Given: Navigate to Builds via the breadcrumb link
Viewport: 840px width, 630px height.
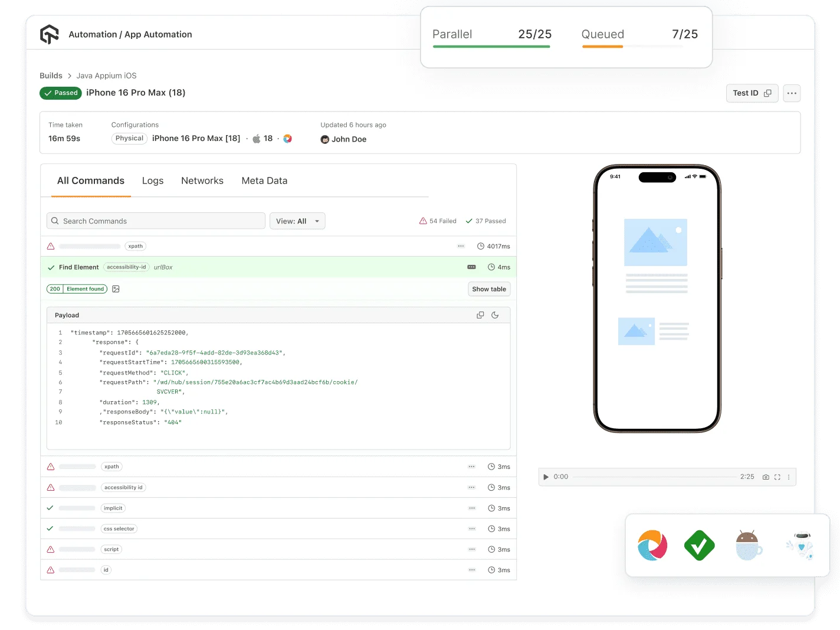Looking at the screenshot, I should click(51, 76).
